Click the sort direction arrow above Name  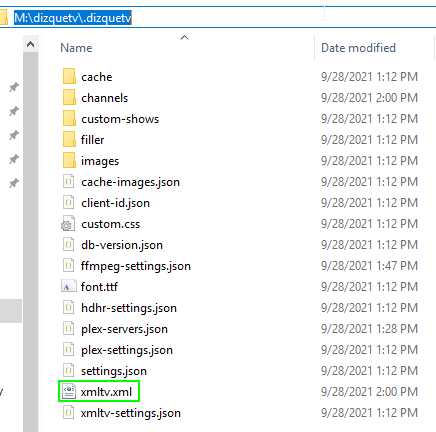click(184, 38)
